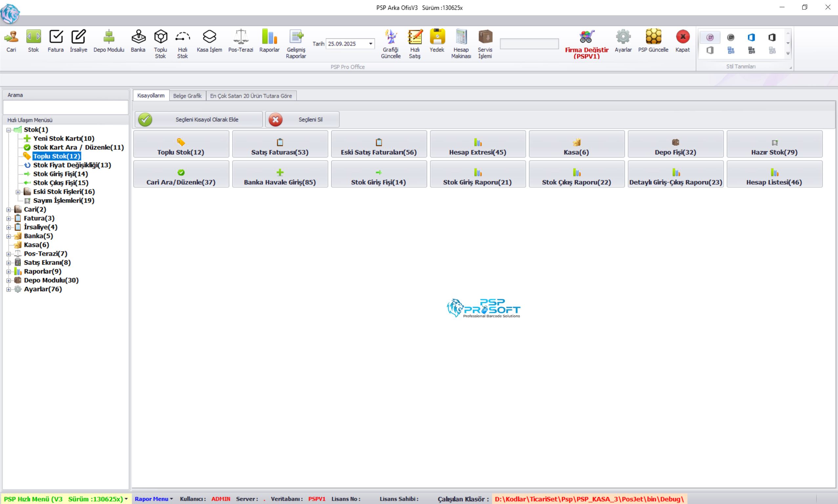Click the Fatura toolbar icon
The width and height of the screenshot is (838, 504).
click(56, 37)
